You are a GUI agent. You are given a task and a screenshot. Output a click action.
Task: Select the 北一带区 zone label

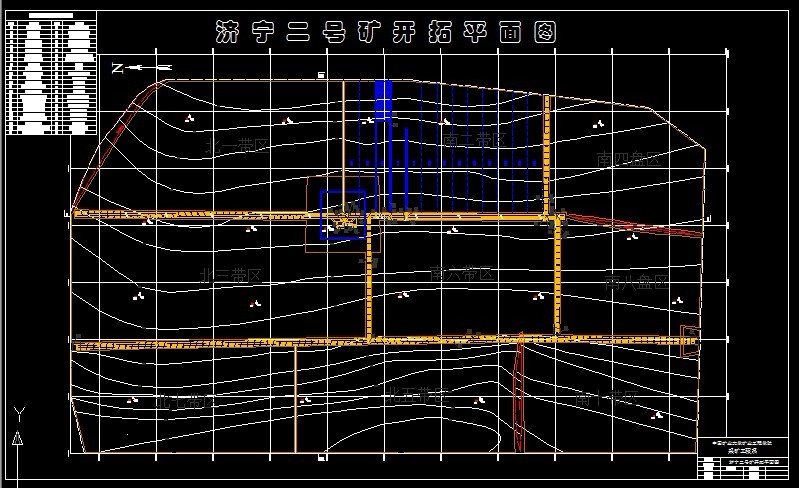[x=237, y=147]
